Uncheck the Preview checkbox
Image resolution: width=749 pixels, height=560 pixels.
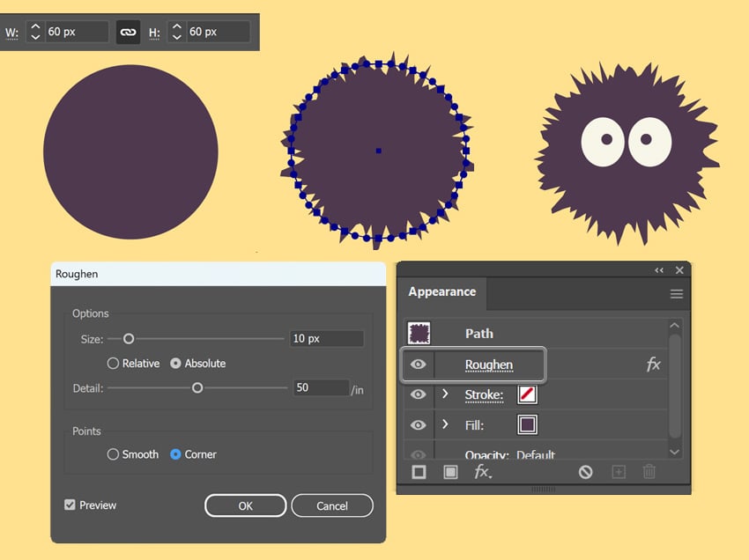(70, 505)
